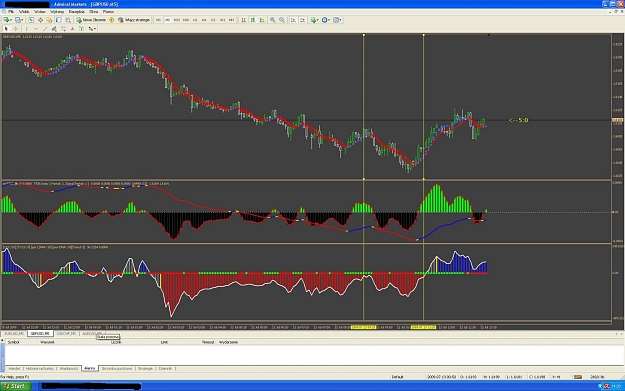Open the Plik menu
Image resolution: width=625 pixels, height=391 pixels.
coord(11,12)
